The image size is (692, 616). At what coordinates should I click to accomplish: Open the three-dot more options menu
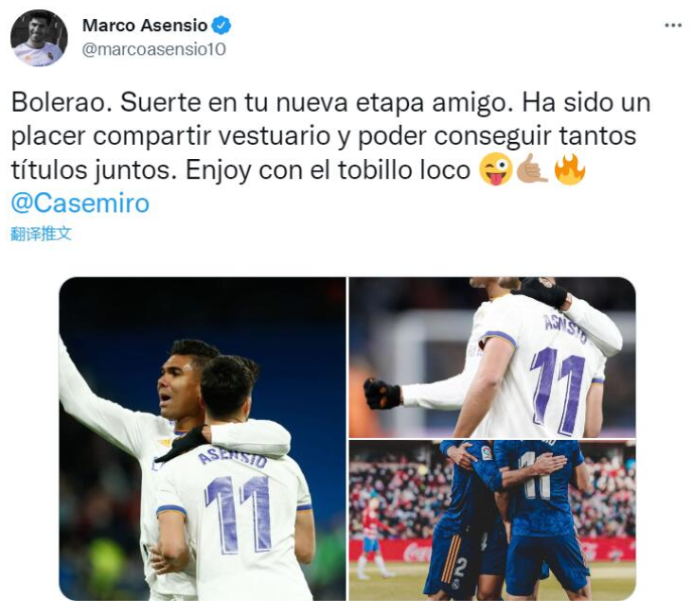[x=672, y=26]
